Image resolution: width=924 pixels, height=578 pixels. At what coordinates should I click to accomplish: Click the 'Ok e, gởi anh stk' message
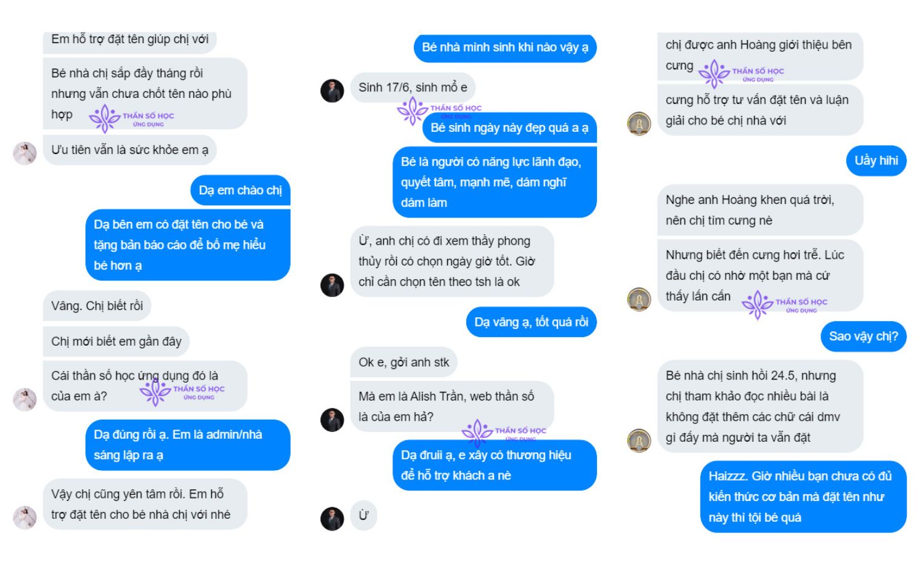pyautogui.click(x=403, y=362)
